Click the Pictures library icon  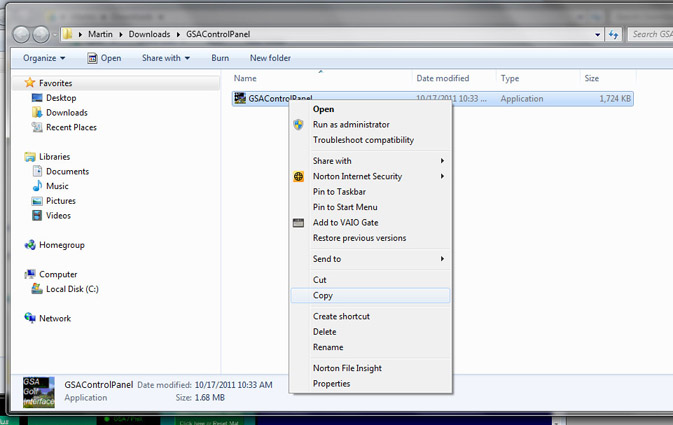pyautogui.click(x=37, y=201)
